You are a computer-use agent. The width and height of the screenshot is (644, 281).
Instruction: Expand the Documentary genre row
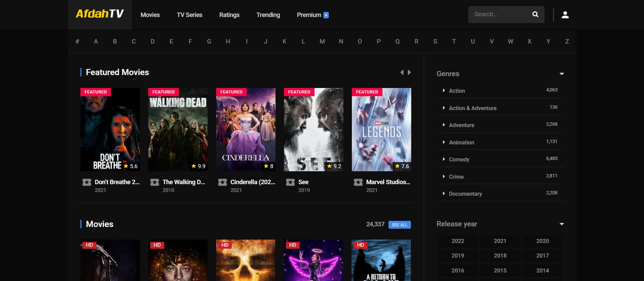pyautogui.click(x=500, y=194)
